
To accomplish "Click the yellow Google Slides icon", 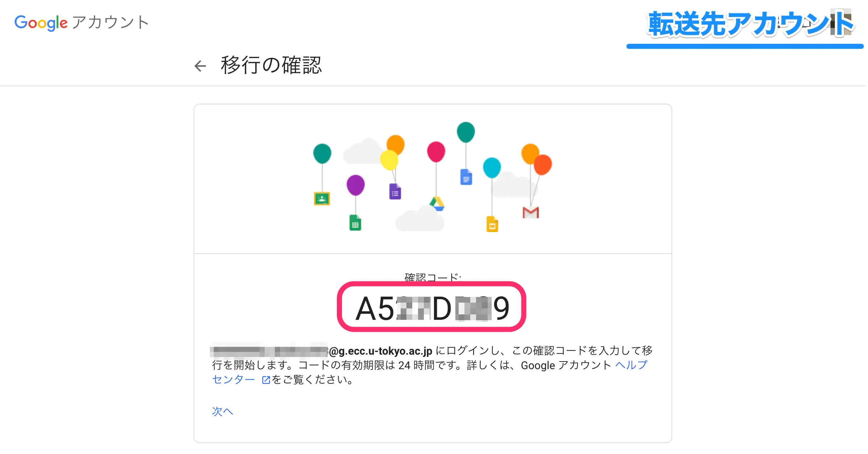I will (x=492, y=224).
